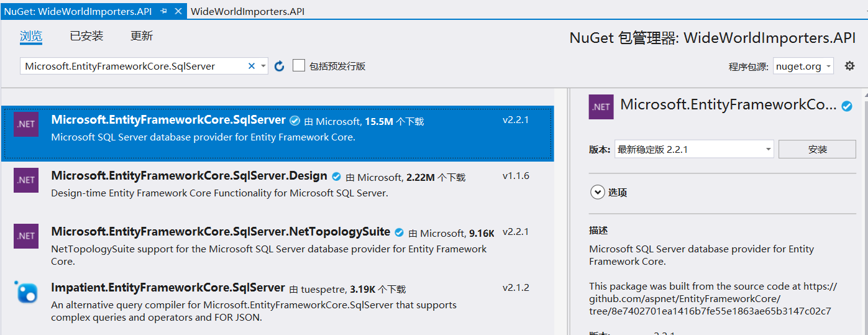The width and height of the screenshot is (868, 335).
Task: Click .NET icon of the SqlServer.Design package
Action: point(26,180)
